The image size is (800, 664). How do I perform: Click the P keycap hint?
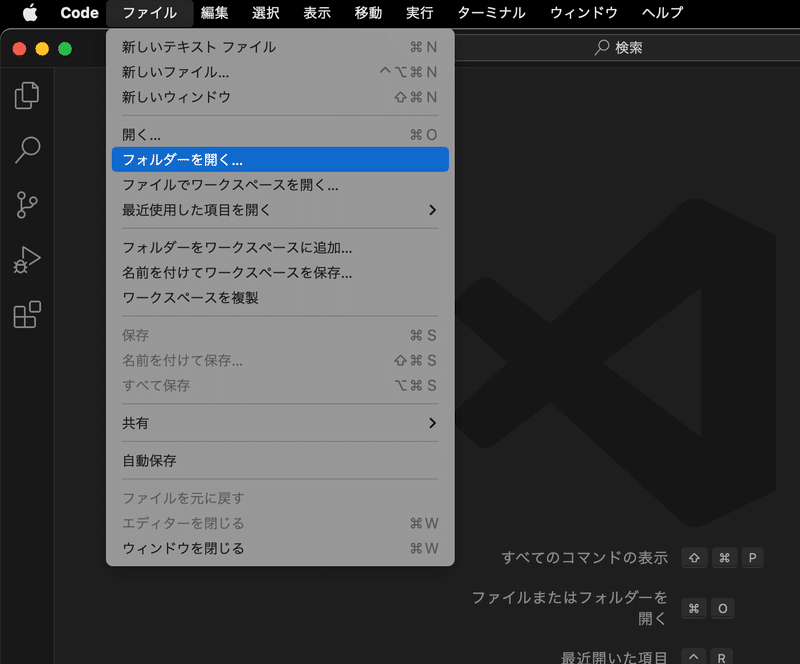(x=752, y=557)
